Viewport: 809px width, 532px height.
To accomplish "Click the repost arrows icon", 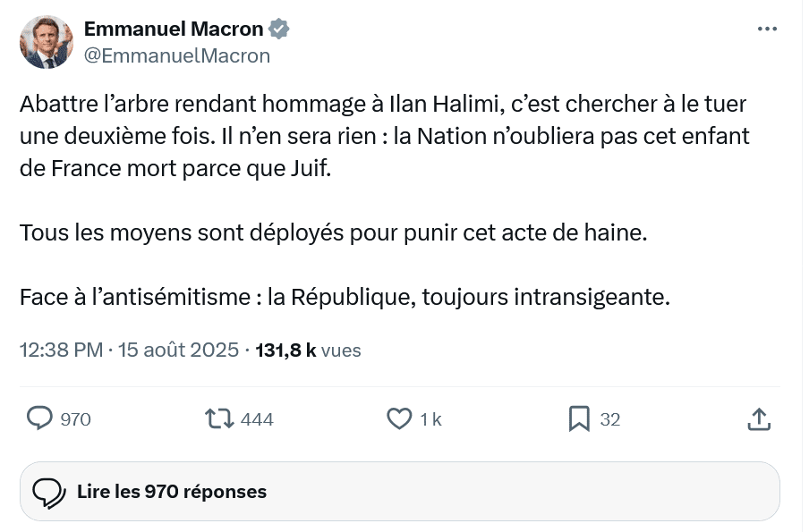I will [x=220, y=418].
